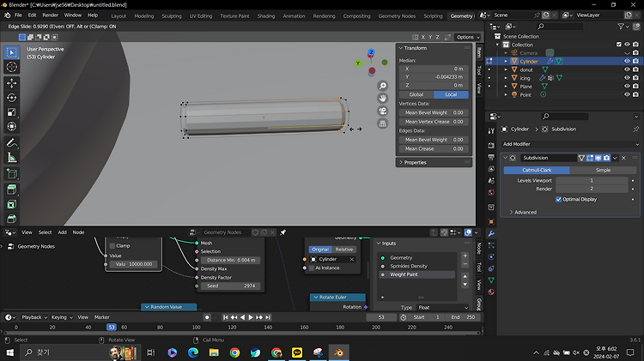Hide the Cylinder object in viewport
This screenshot has height=361, width=644.
pos(627,61)
